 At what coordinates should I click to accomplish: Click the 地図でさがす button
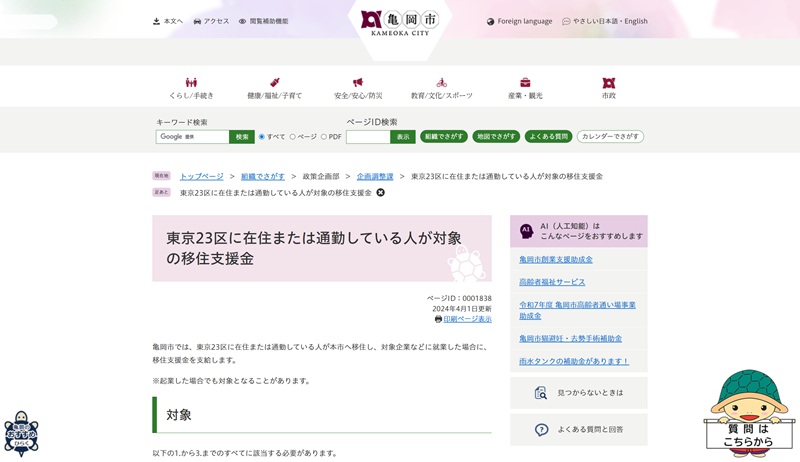496,137
